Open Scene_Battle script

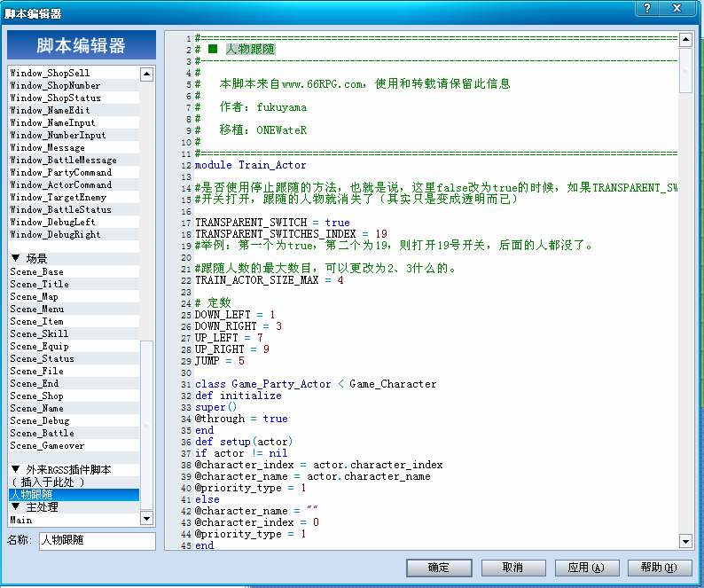(74, 434)
